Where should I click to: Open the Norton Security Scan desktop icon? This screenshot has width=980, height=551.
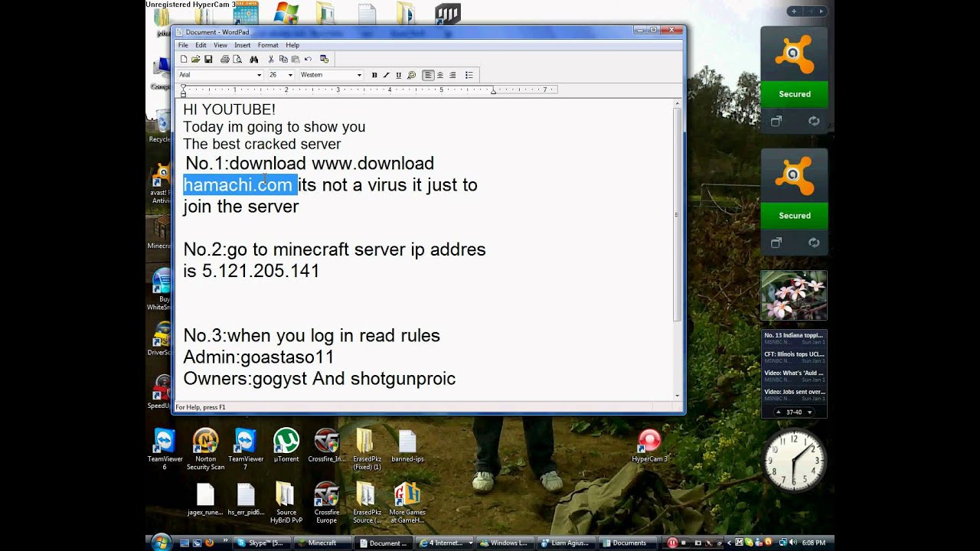[x=205, y=450]
